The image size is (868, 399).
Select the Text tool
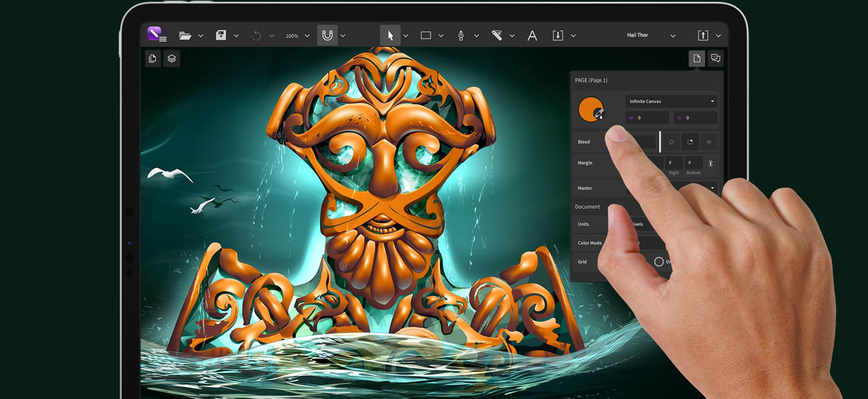[x=532, y=35]
